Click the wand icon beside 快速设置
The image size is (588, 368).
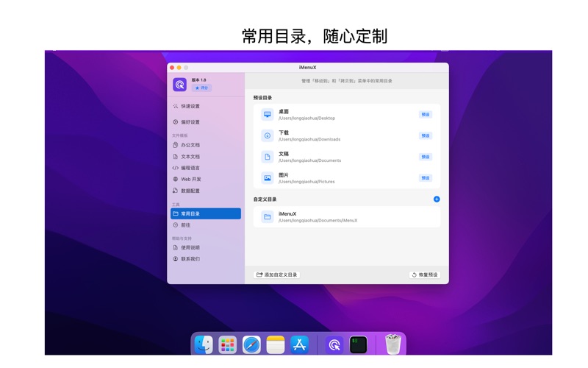pos(175,106)
